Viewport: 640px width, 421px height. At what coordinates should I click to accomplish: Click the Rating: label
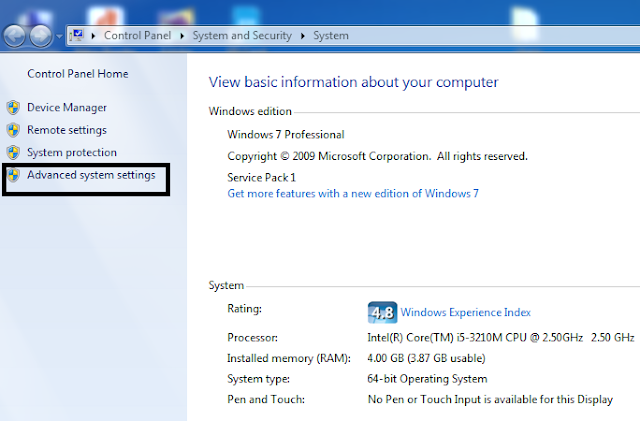pyautogui.click(x=244, y=309)
